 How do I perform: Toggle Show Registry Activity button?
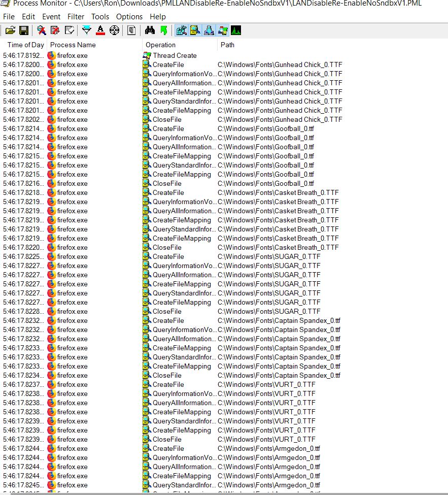(182, 30)
